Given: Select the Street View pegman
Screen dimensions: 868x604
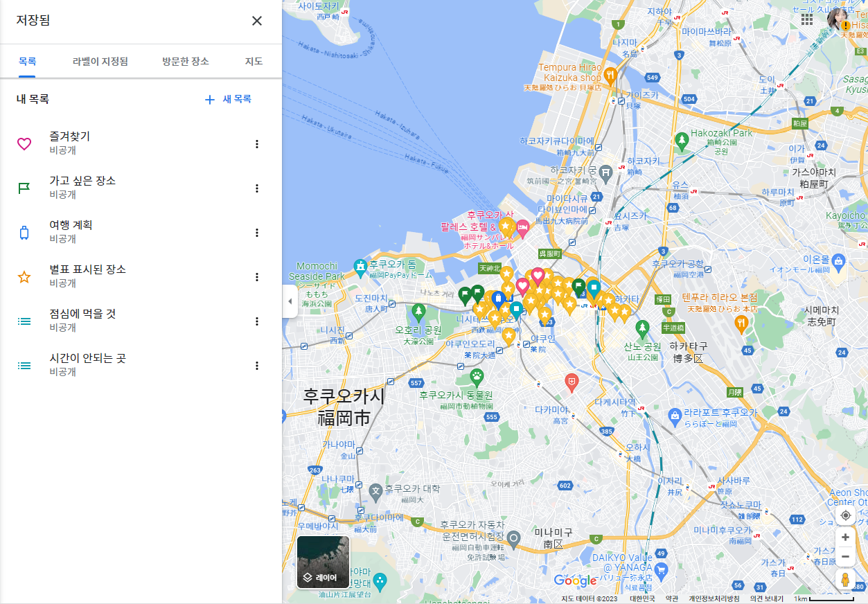Looking at the screenshot, I should coord(845,580).
